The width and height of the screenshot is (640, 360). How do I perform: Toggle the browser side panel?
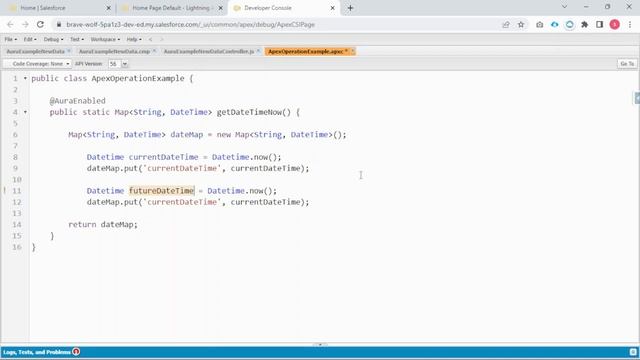(x=599, y=24)
